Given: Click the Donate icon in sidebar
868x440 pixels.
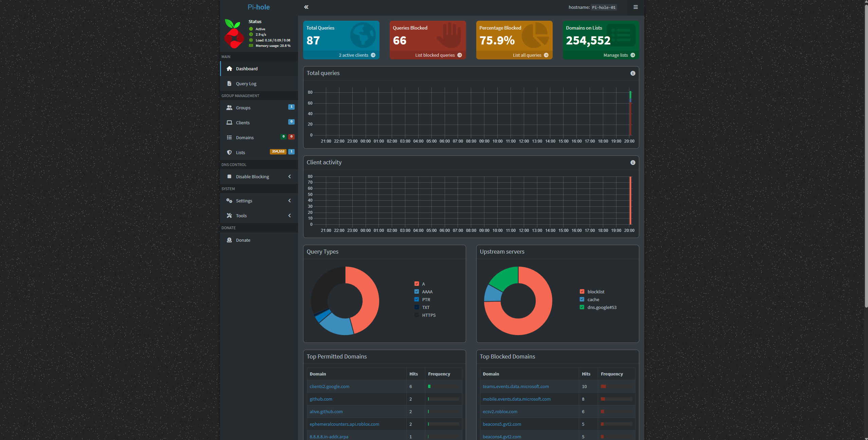Looking at the screenshot, I should 229,240.
